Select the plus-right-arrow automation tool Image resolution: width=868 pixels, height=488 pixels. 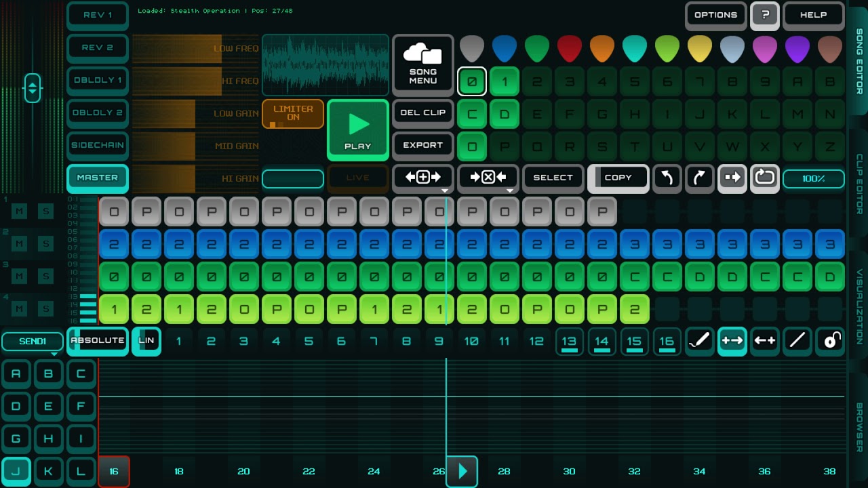click(732, 341)
